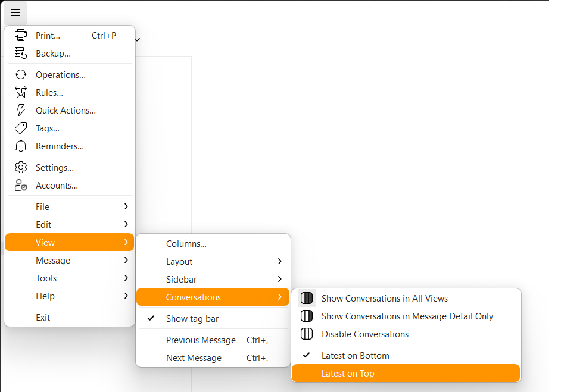Expand the highlighted Conversations submenu
Image resolution: width=561 pixels, height=392 pixels.
coord(213,297)
